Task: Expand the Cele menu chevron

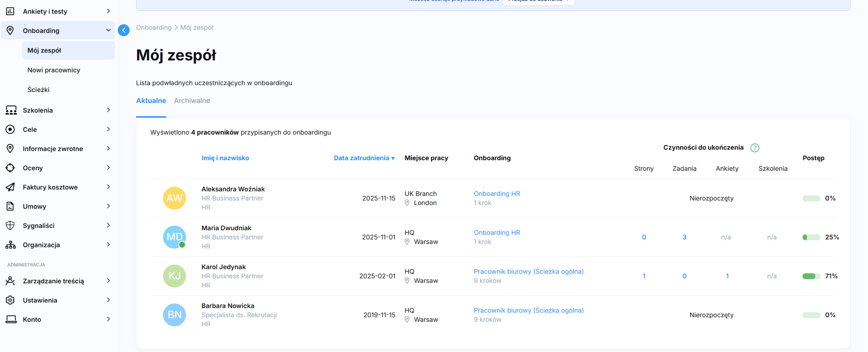Action: (x=108, y=130)
